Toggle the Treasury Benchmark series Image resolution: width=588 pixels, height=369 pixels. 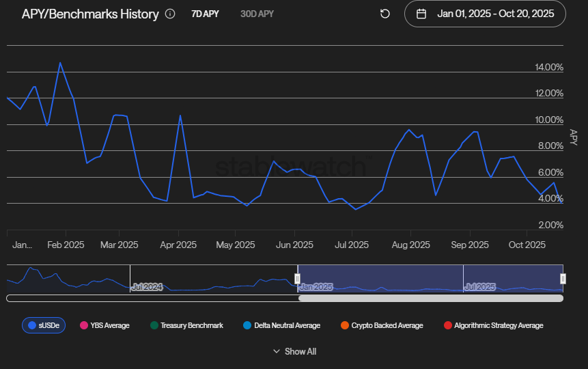click(186, 325)
